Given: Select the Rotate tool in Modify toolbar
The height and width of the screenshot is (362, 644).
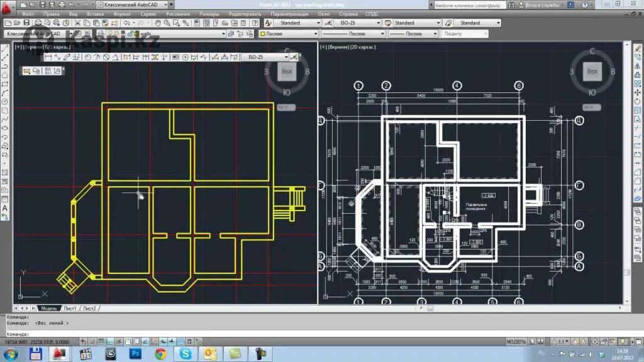Looking at the screenshot, I should pyautogui.click(x=638, y=101).
